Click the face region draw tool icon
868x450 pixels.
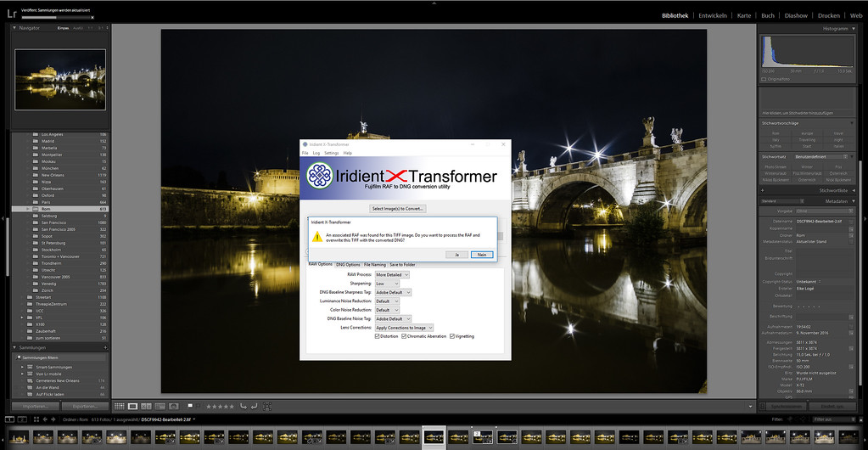click(x=266, y=406)
